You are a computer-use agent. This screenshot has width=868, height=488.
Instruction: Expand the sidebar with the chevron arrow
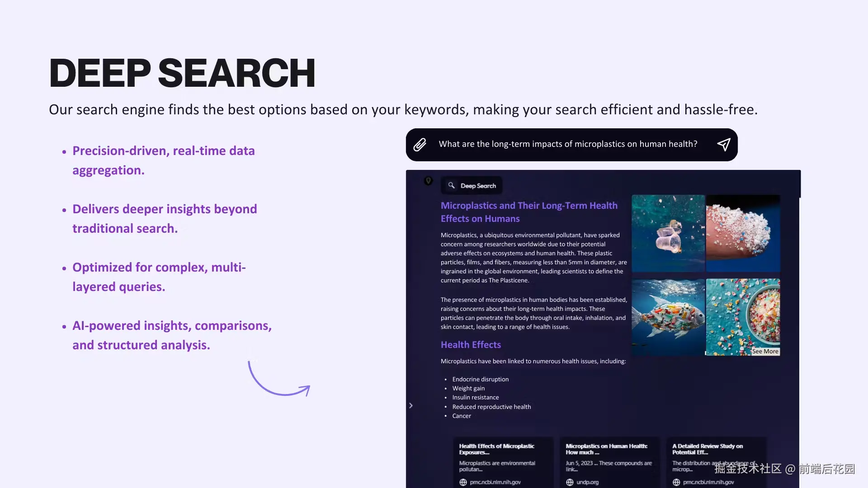coord(410,405)
